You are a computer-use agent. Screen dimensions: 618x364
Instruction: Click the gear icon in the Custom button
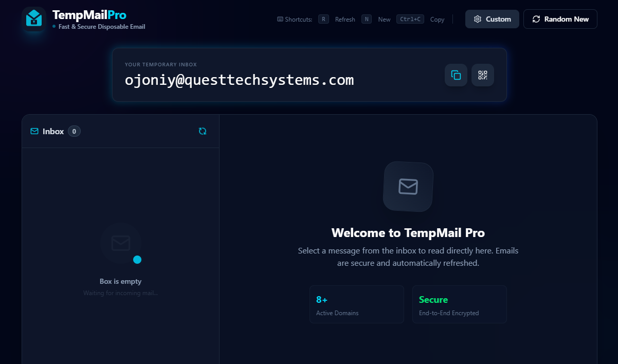478,19
